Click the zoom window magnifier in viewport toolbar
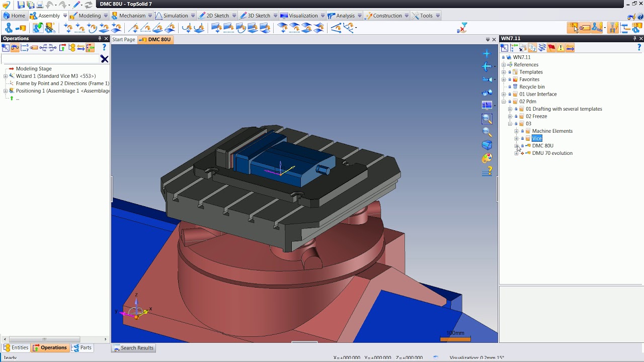Screen dimensions: 644x362 pos(487,119)
